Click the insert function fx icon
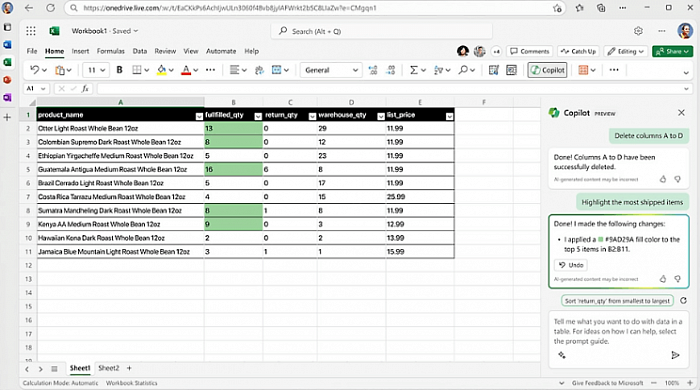Screen dimensions: 700x390 (x=85, y=89)
